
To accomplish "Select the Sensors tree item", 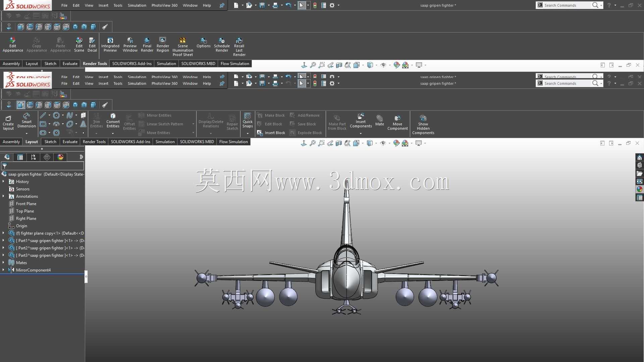I will [x=22, y=189].
